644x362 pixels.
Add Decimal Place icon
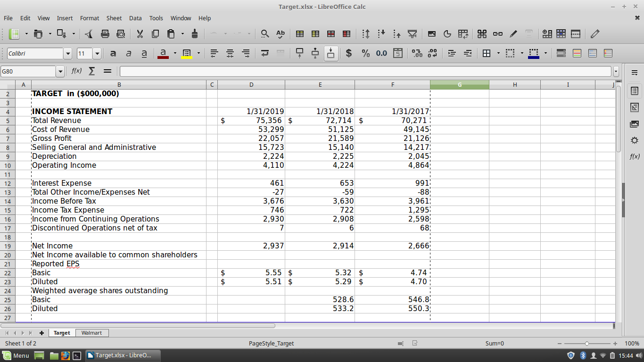pyautogui.click(x=417, y=53)
